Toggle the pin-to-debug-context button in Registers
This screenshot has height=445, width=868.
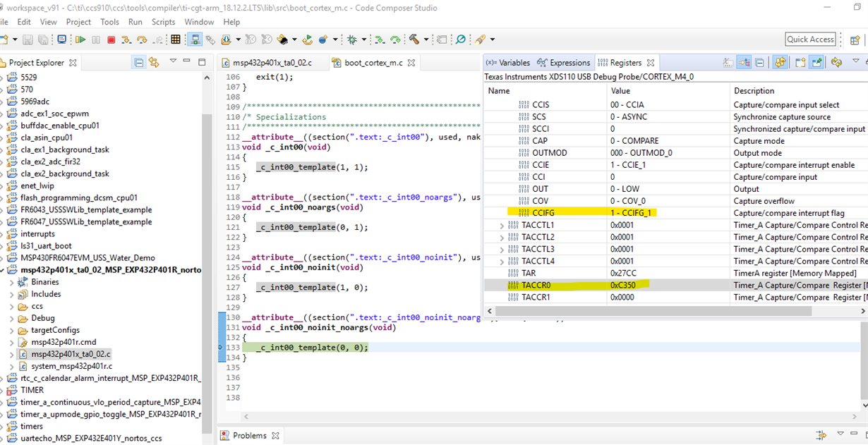(816, 62)
